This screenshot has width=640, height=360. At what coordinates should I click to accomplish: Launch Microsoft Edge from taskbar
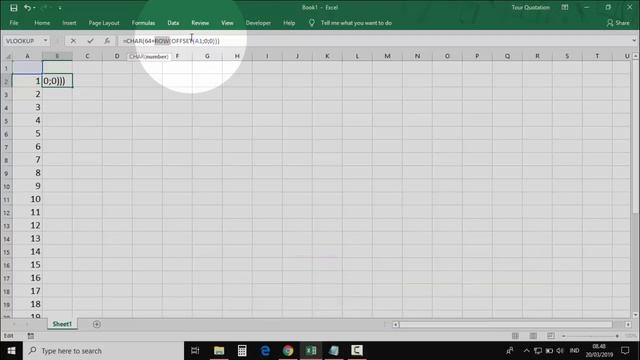[x=265, y=351]
